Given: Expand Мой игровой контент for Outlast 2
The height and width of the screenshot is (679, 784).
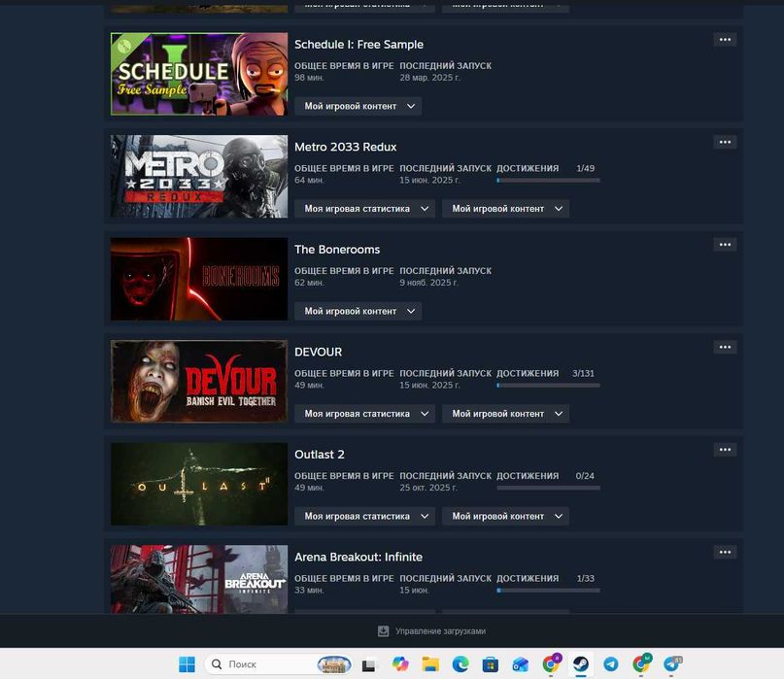Looking at the screenshot, I should 505,516.
